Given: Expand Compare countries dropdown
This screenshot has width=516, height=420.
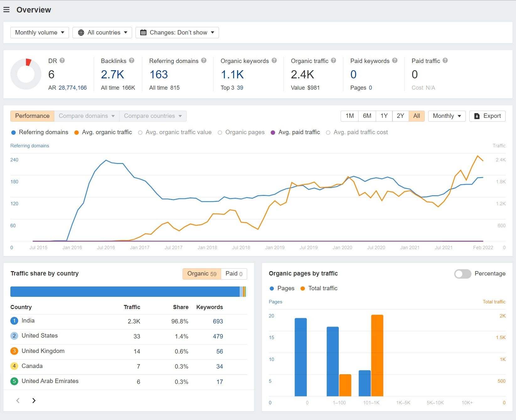Looking at the screenshot, I should click(153, 116).
